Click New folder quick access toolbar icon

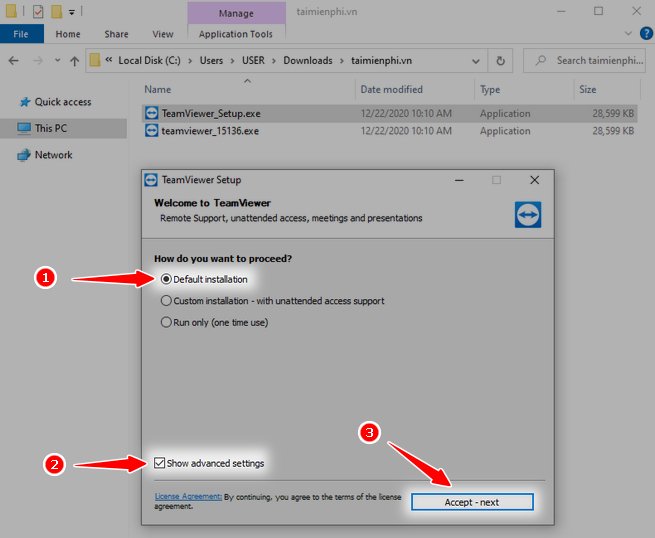(x=56, y=11)
